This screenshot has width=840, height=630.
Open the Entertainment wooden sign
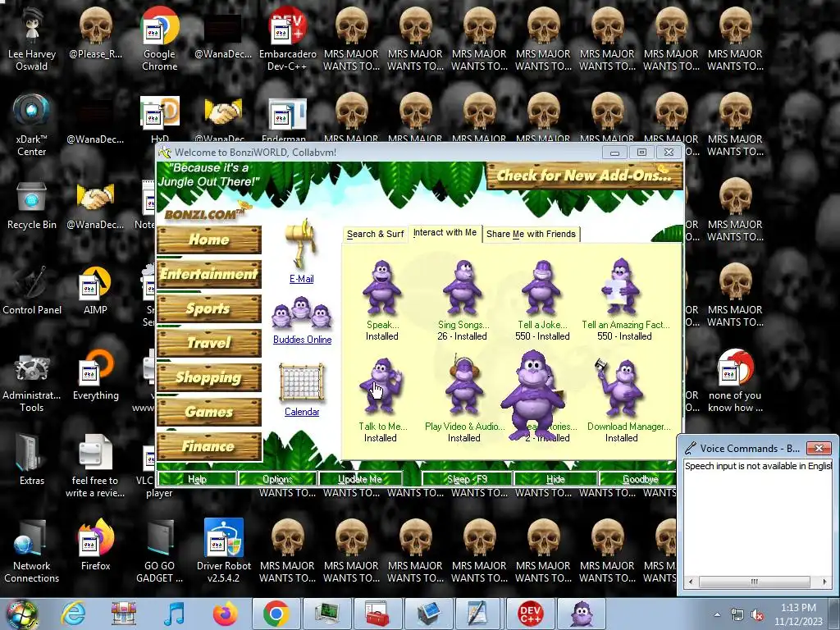click(209, 274)
